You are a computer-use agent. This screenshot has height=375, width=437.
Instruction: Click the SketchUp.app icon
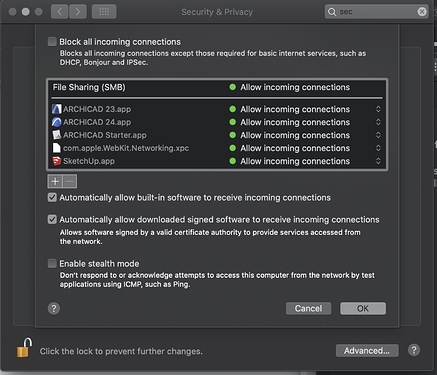pos(57,161)
